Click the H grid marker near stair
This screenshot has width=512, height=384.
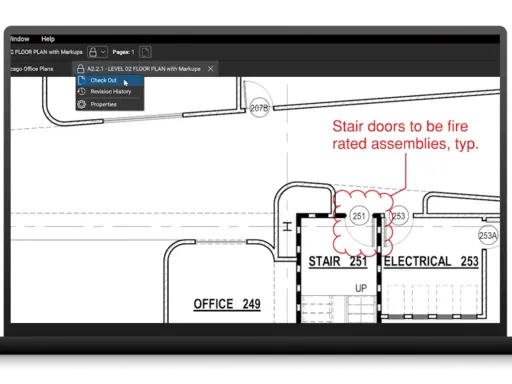pos(287,227)
